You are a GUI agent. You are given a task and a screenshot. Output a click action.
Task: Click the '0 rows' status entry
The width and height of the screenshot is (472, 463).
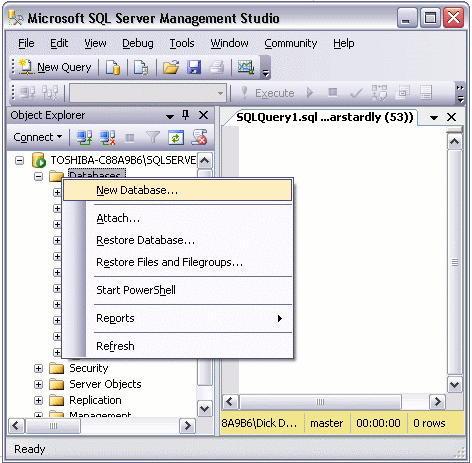click(429, 423)
